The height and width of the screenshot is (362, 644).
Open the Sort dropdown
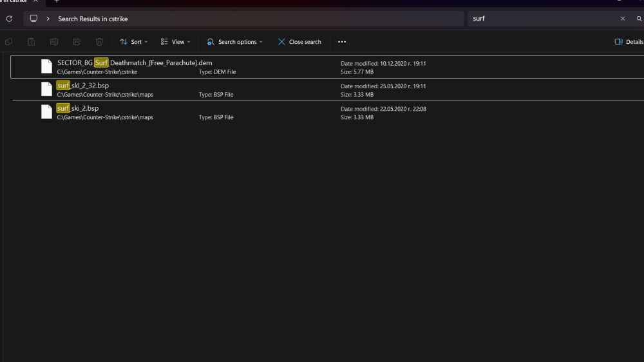click(133, 42)
